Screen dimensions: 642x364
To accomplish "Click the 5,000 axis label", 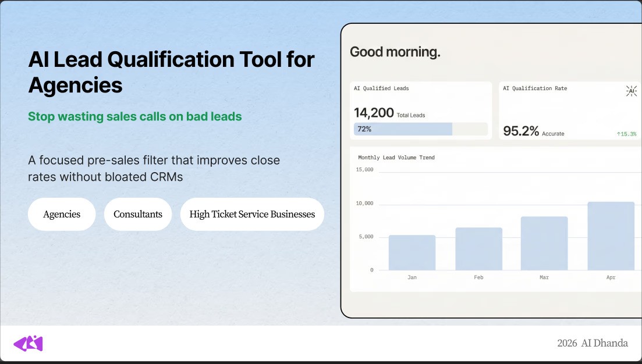I will tap(366, 237).
